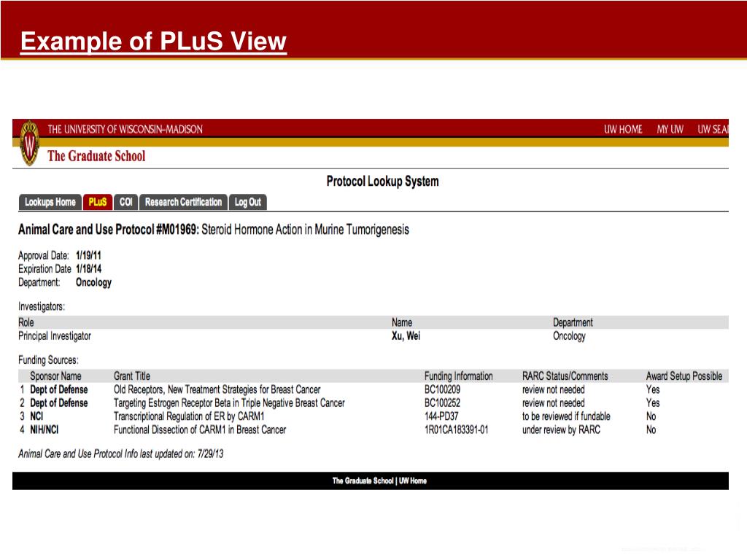Image resolution: width=747 pixels, height=560 pixels.
Task: Click the Sponsor Name column header
Action: 55,376
